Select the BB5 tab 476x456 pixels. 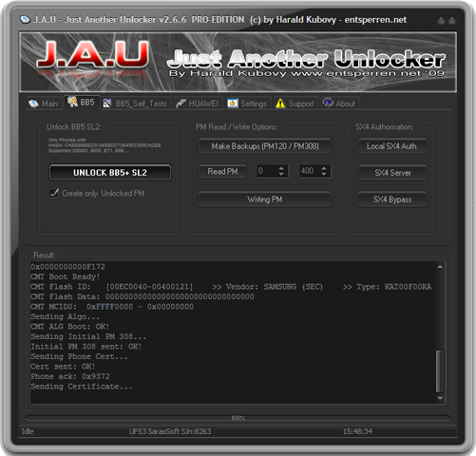[82, 103]
